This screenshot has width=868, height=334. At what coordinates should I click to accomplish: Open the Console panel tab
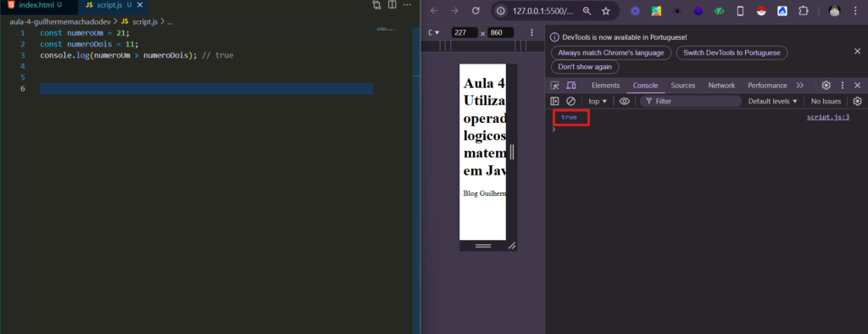[x=645, y=86]
